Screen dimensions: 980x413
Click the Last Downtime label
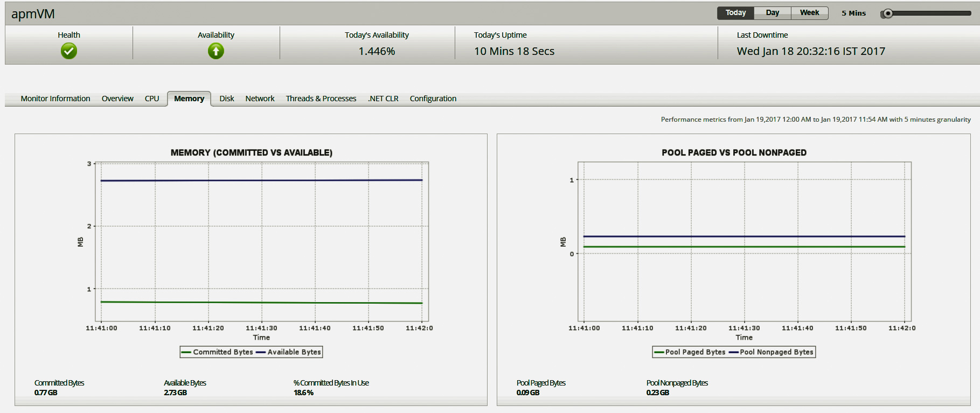pos(762,35)
